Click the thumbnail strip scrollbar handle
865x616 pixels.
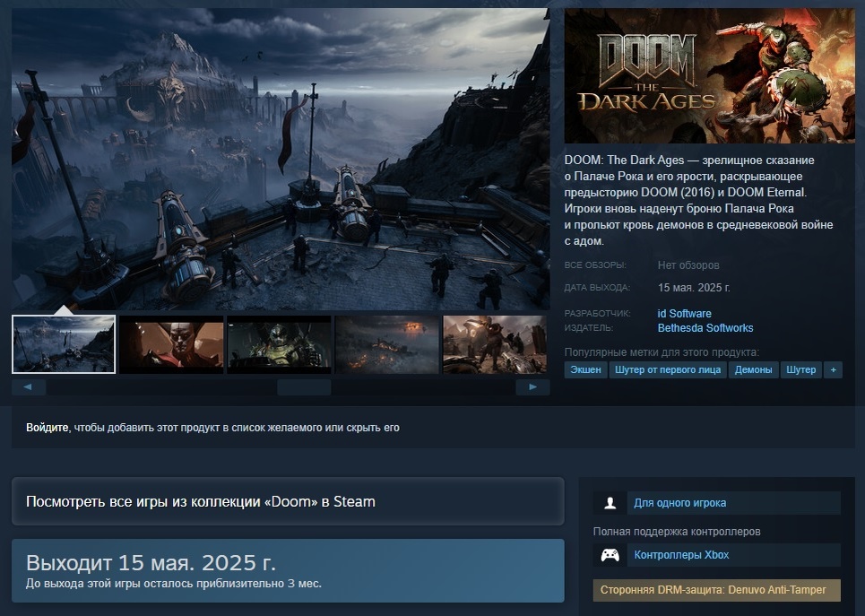pos(304,387)
